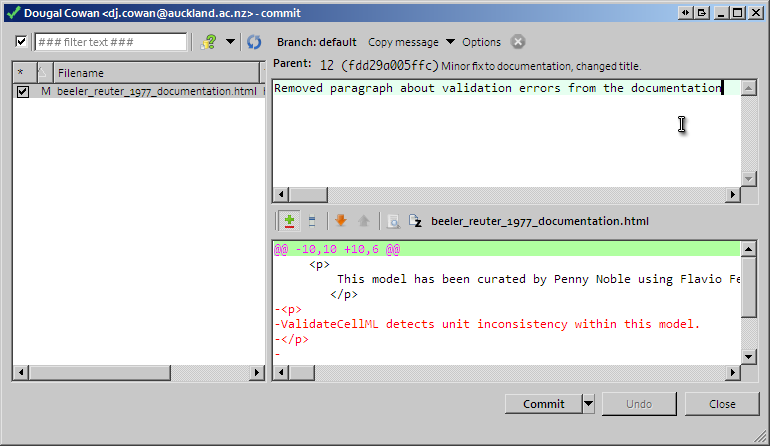The width and height of the screenshot is (770, 446).
Task: Click file list horizontal scroll left arrow
Action: click(x=21, y=373)
